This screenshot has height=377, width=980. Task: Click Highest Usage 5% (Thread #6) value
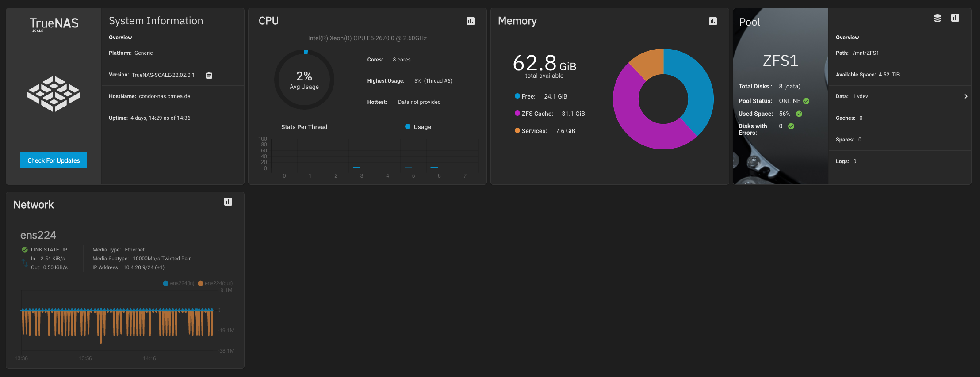pyautogui.click(x=433, y=81)
